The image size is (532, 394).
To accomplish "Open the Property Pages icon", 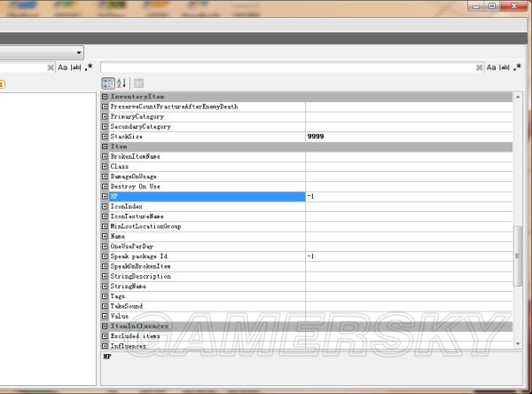I will (x=139, y=83).
